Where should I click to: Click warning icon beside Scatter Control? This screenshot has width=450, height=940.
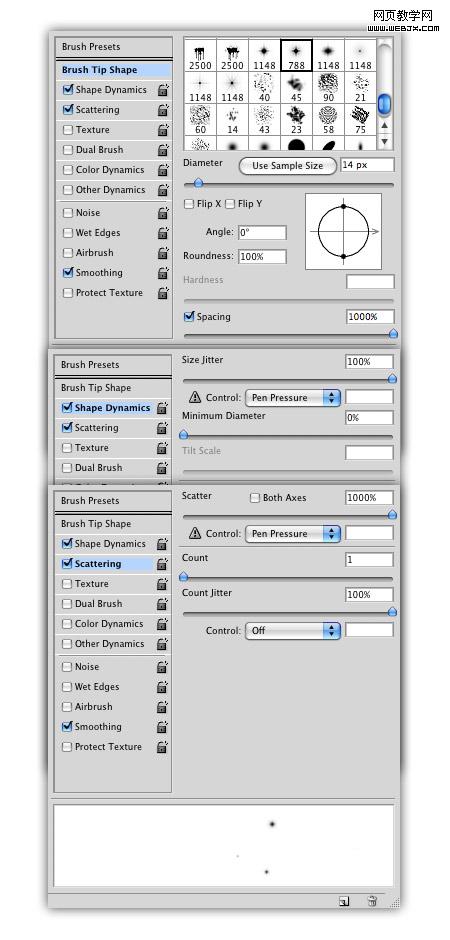(195, 534)
